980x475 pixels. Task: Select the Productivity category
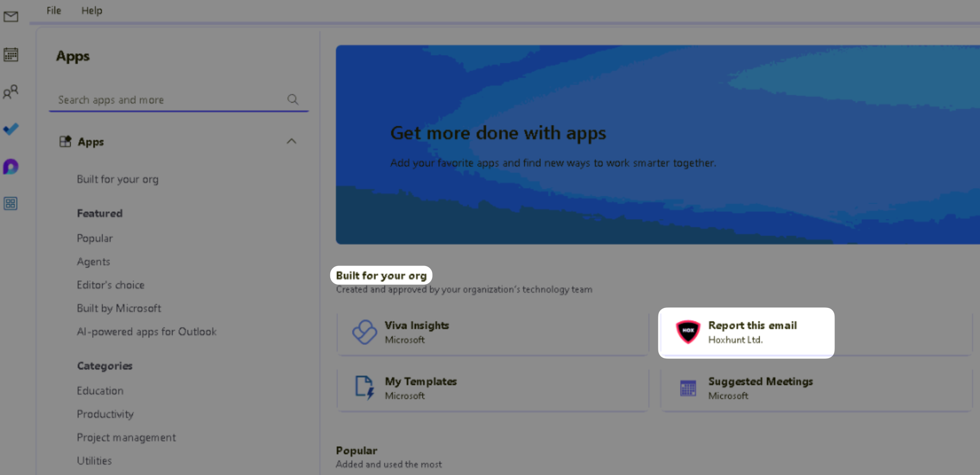[x=105, y=414]
